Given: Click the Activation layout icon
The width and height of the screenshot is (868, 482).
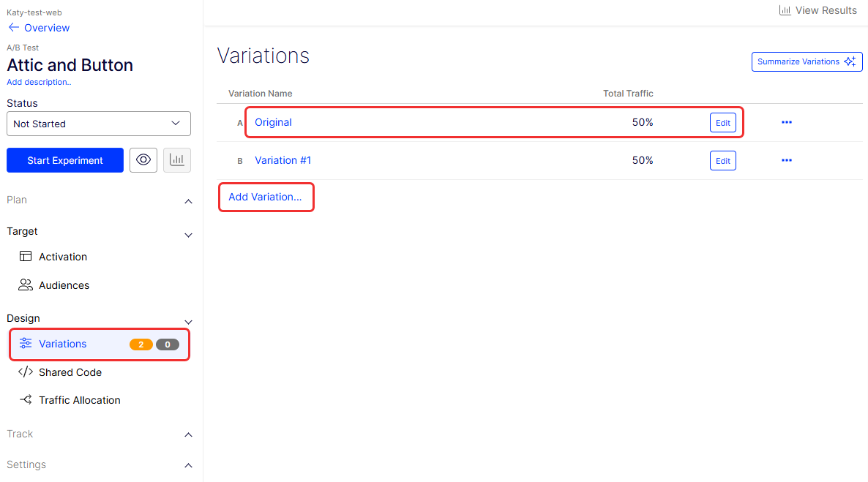Looking at the screenshot, I should tap(26, 257).
